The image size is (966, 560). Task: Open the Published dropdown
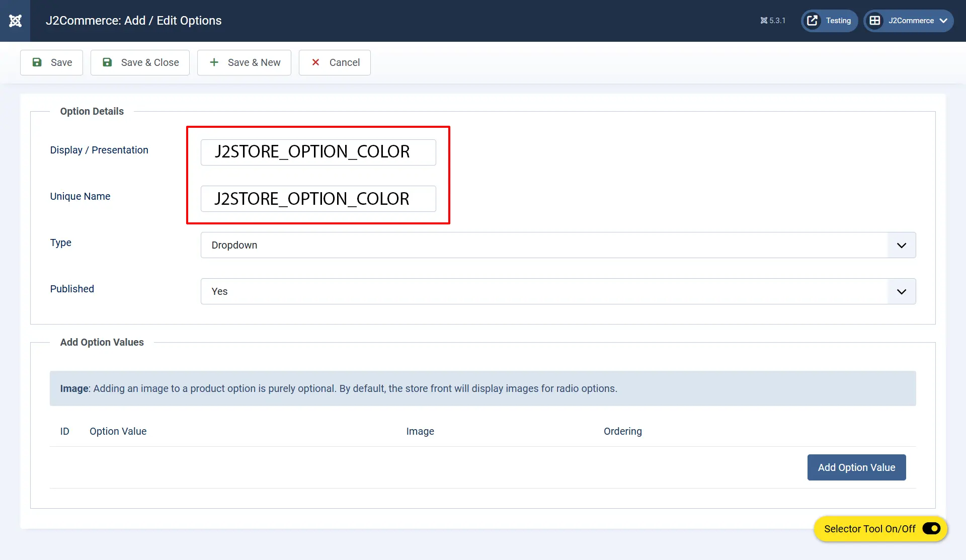click(x=558, y=291)
